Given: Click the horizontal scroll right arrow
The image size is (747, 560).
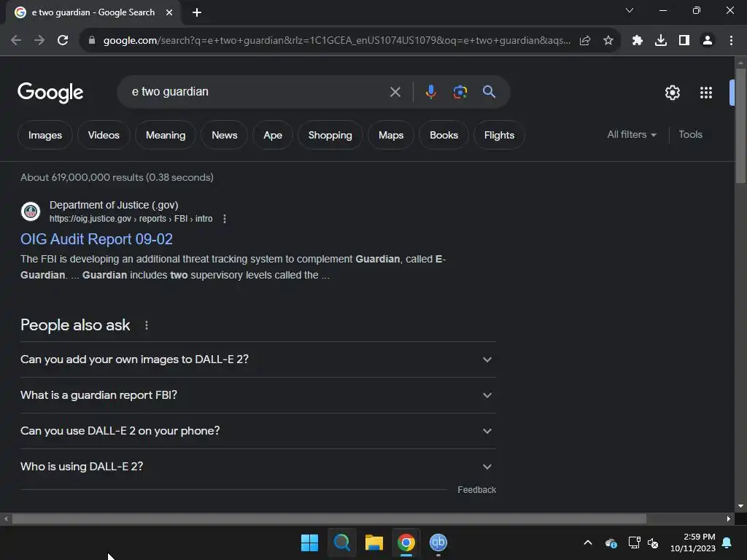Looking at the screenshot, I should click(729, 518).
